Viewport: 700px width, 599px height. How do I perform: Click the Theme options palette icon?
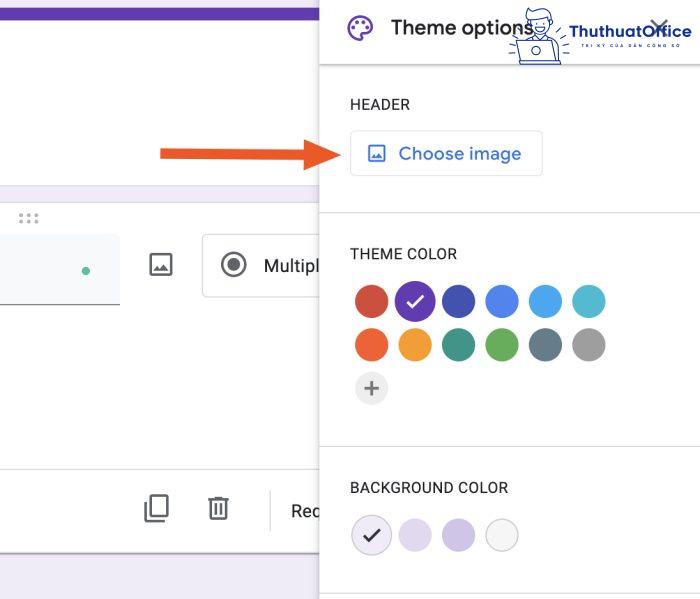(x=360, y=28)
